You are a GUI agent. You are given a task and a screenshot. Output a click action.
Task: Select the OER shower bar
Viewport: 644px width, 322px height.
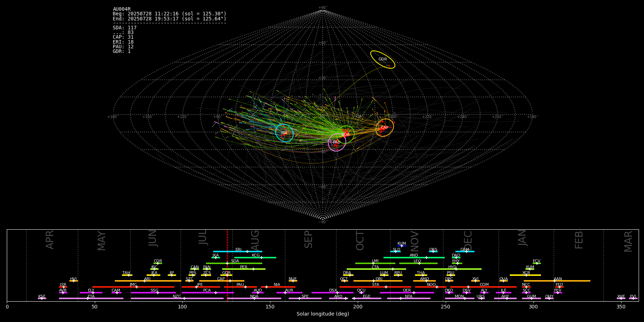[x=407, y=293]
